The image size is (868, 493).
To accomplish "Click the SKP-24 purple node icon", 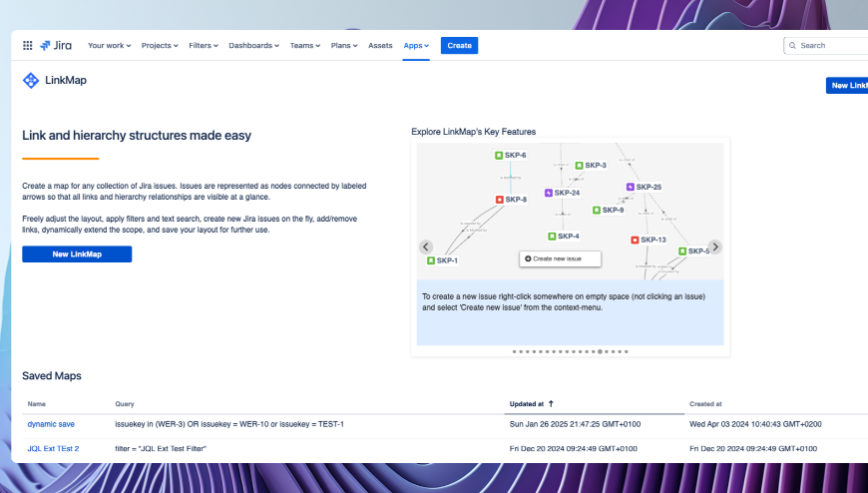I will coord(549,193).
